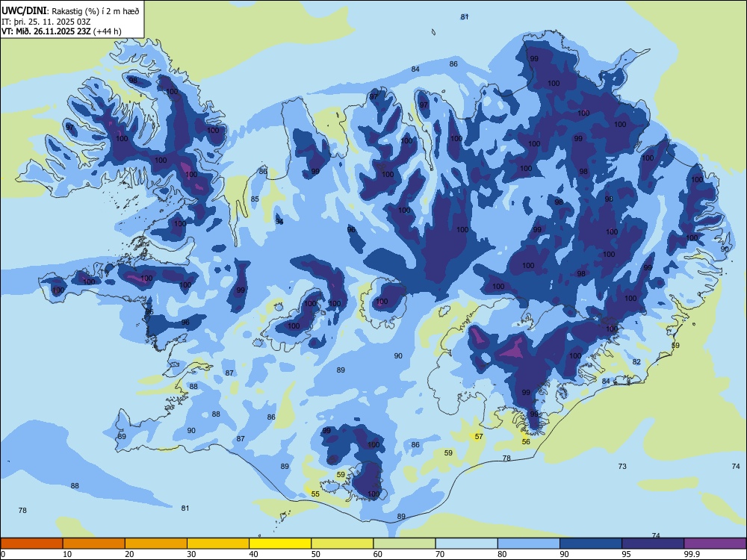This screenshot has width=747, height=560.
Task: Pick the 50–60 pale yellow legend swatch
Action: click(x=342, y=544)
